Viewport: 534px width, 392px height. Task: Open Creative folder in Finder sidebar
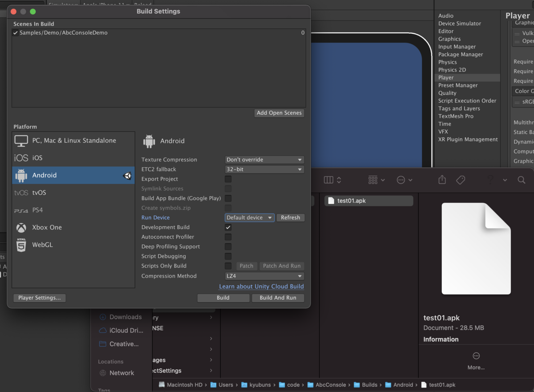pos(119,344)
